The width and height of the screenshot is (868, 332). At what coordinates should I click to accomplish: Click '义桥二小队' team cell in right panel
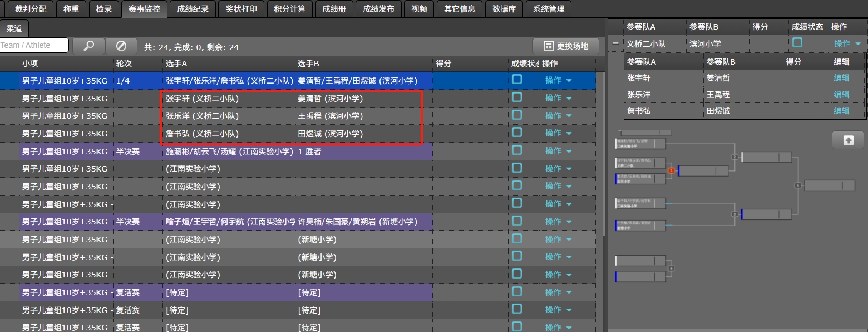[654, 43]
